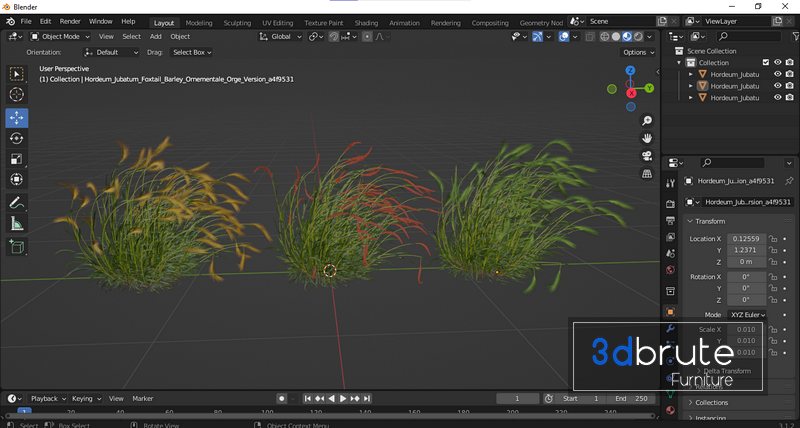The width and height of the screenshot is (800, 428).
Task: Expand first Hordeum_Jubatu outliner row
Action: [691, 74]
